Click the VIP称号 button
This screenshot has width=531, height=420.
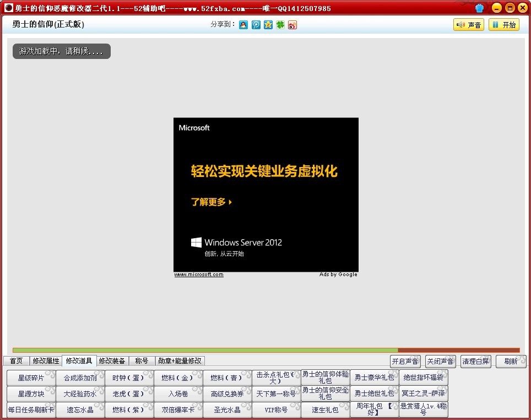coord(277,410)
